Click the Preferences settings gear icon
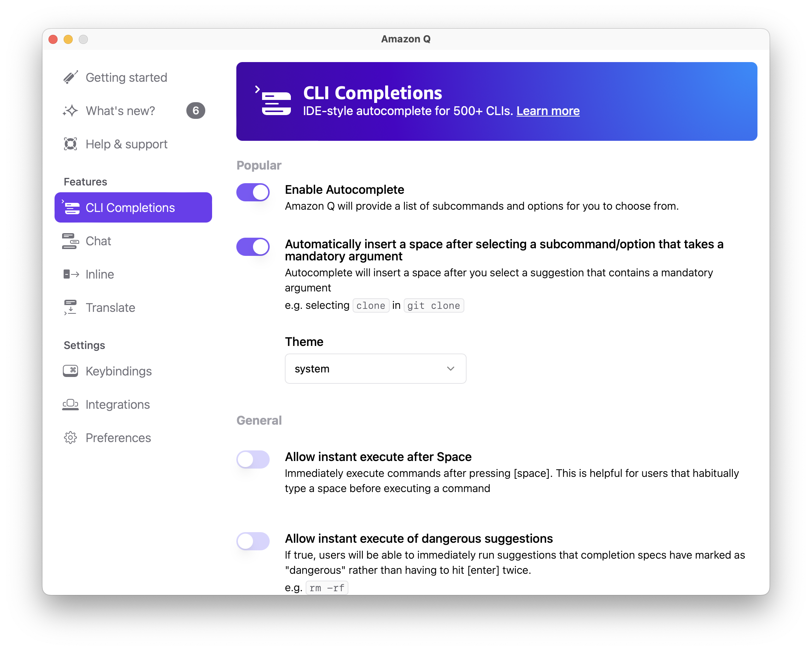The width and height of the screenshot is (812, 651). pos(70,437)
